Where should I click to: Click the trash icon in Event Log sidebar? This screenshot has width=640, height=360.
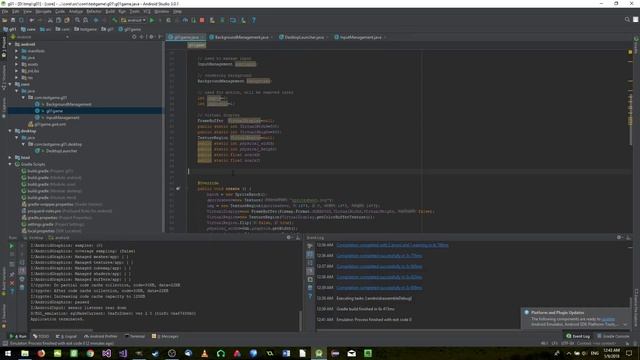[310, 288]
